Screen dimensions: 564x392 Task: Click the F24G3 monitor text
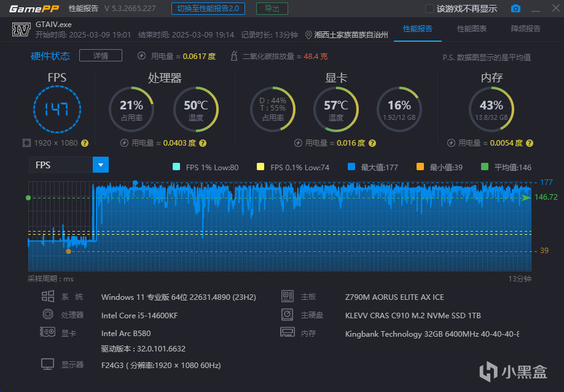click(x=161, y=366)
